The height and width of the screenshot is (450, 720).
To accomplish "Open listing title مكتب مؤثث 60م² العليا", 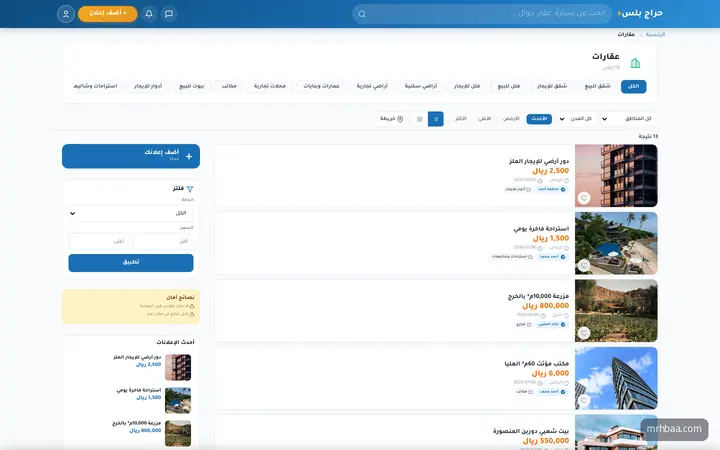I will [x=536, y=364].
